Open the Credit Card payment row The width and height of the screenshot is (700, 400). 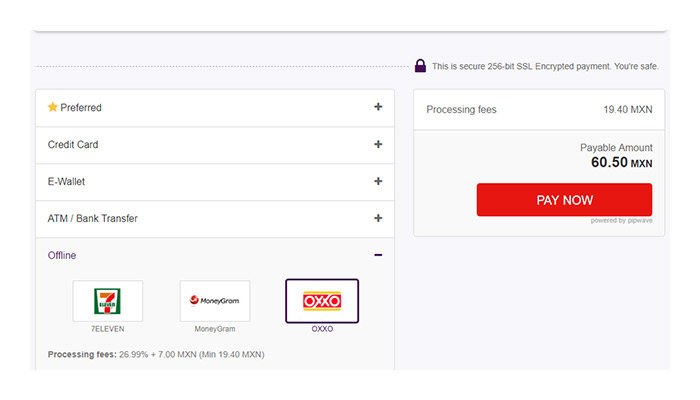pyautogui.click(x=215, y=145)
